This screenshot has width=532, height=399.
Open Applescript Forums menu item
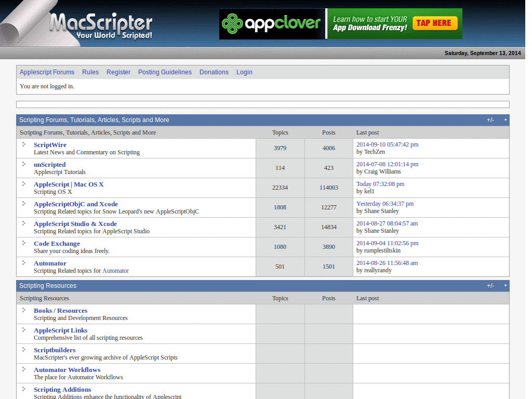[47, 72]
